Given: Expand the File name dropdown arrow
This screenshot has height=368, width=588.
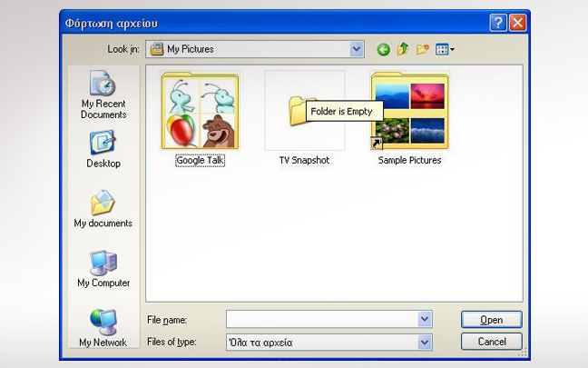Looking at the screenshot, I should [425, 319].
